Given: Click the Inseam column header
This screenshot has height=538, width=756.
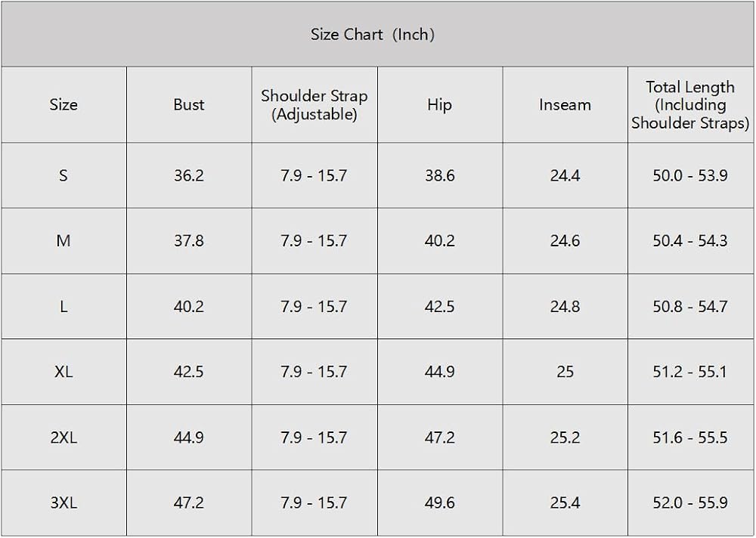Looking at the screenshot, I should pyautogui.click(x=565, y=104).
